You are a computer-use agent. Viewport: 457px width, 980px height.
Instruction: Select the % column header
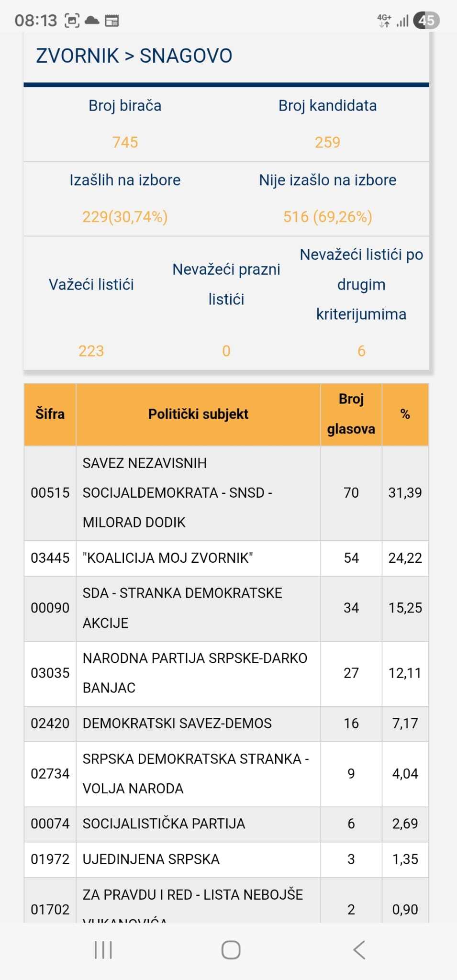coord(405,414)
